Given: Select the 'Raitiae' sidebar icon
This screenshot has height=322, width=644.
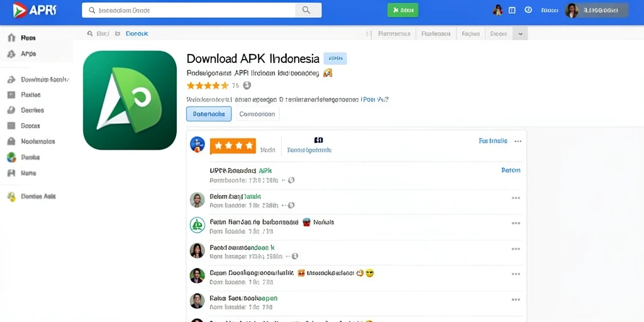Looking at the screenshot, I should pyautogui.click(x=11, y=95).
